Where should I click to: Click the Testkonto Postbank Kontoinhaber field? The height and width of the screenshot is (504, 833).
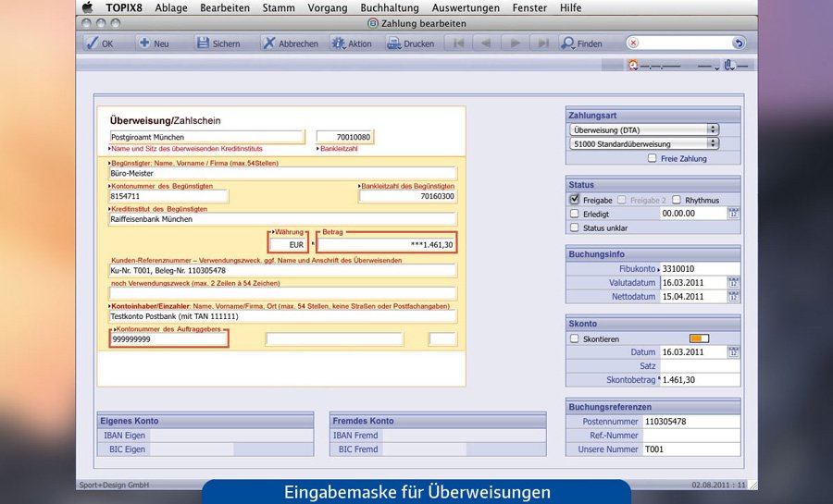coord(282,316)
